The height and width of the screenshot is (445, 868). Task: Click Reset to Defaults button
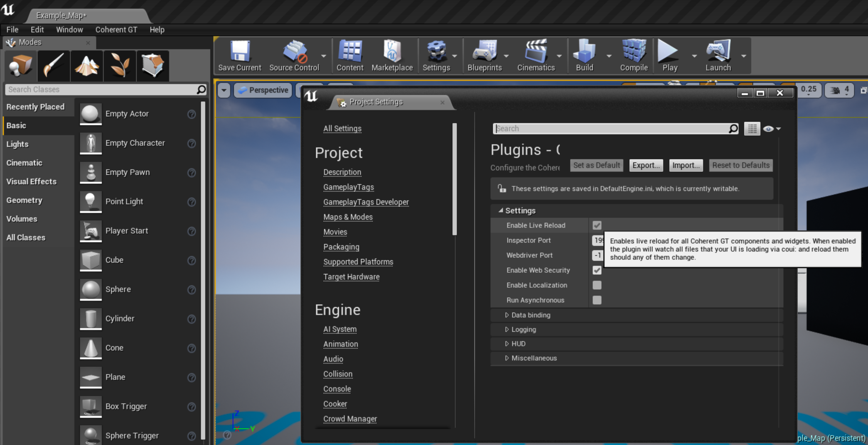(741, 165)
